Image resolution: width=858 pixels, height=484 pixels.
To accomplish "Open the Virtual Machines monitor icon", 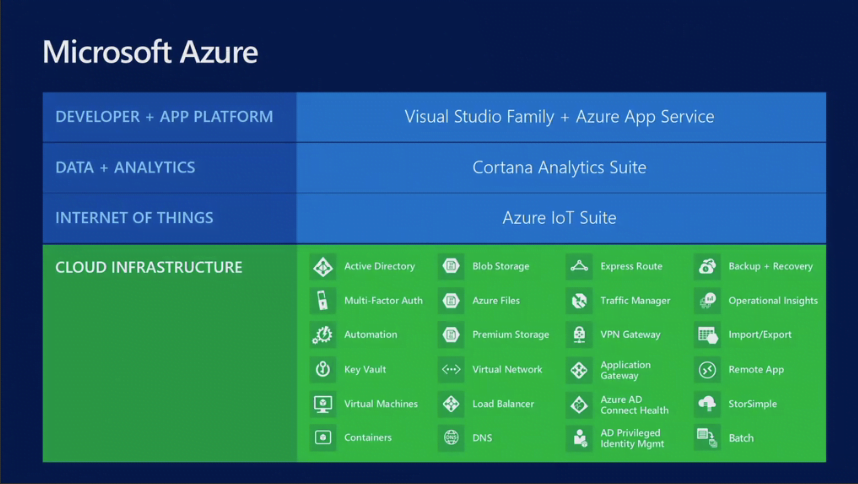I will tap(323, 404).
